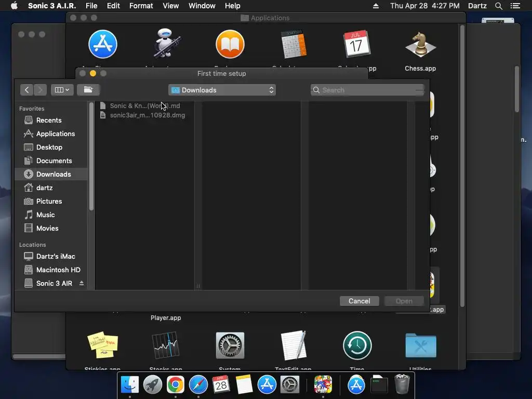Click the eject icon in the menu bar

pyautogui.click(x=376, y=6)
